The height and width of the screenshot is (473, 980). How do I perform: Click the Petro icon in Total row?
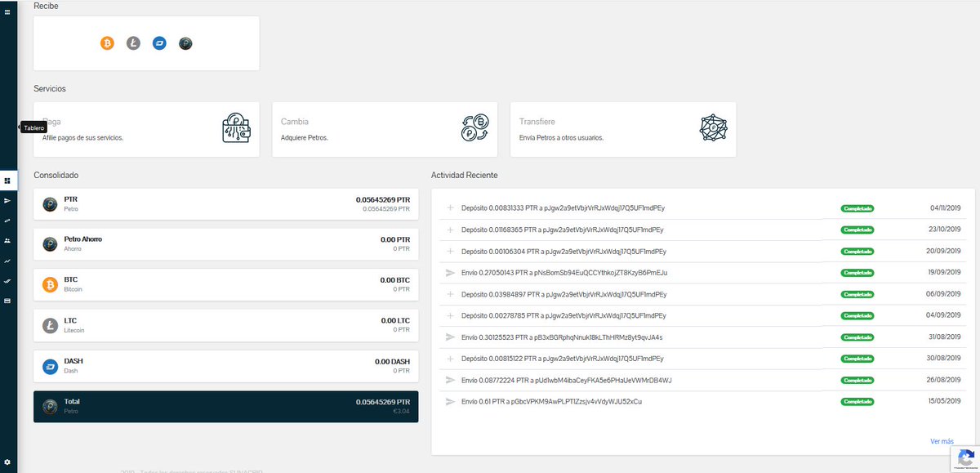click(50, 406)
